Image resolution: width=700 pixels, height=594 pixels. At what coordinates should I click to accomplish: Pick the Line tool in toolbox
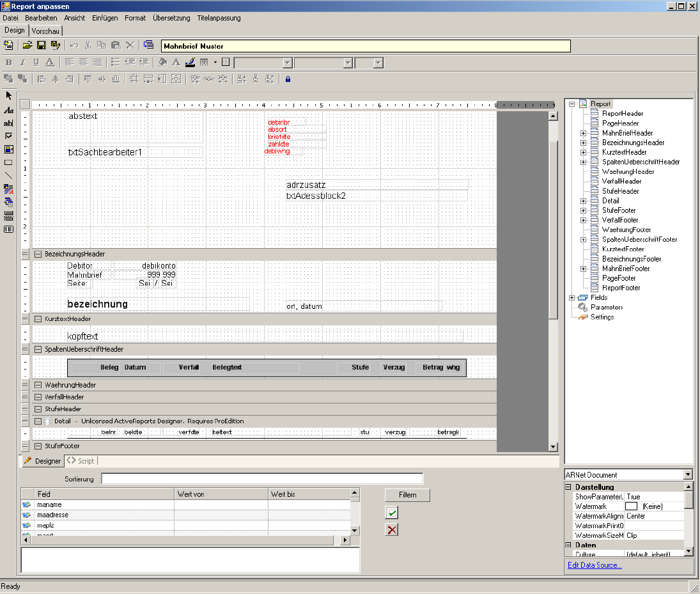8,175
